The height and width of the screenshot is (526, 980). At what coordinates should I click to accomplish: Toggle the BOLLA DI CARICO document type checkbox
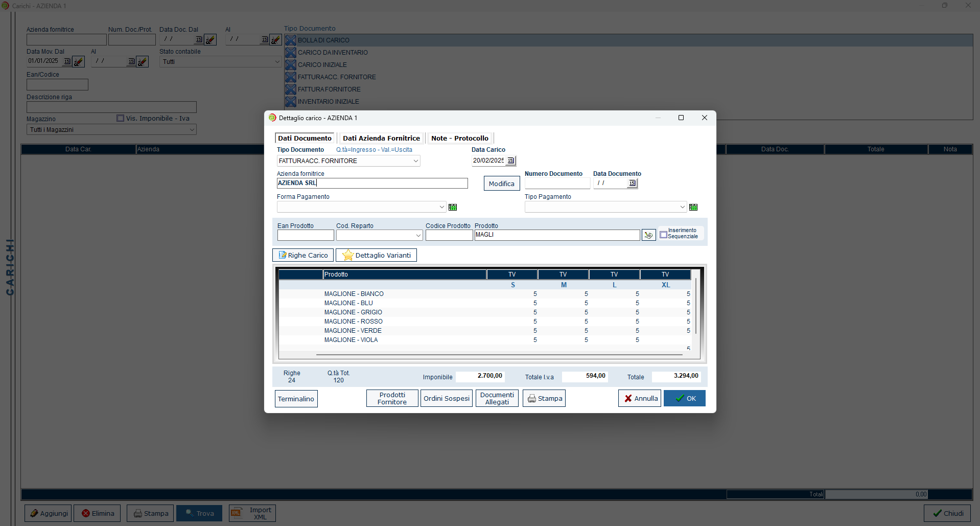click(x=291, y=40)
